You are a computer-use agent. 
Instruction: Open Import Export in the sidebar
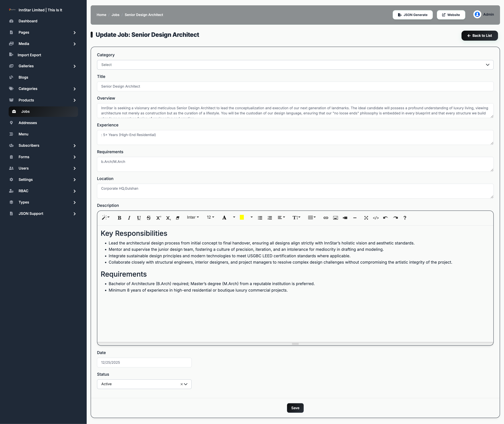[43, 55]
